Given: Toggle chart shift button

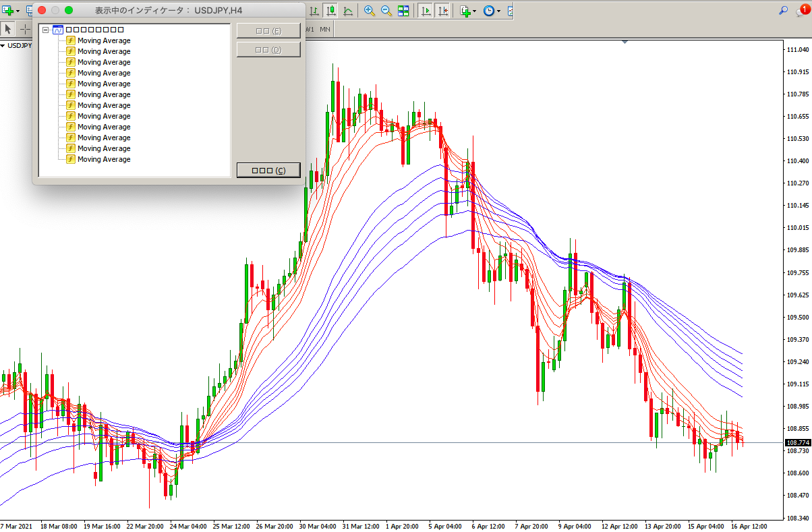Looking at the screenshot, I should click(442, 11).
